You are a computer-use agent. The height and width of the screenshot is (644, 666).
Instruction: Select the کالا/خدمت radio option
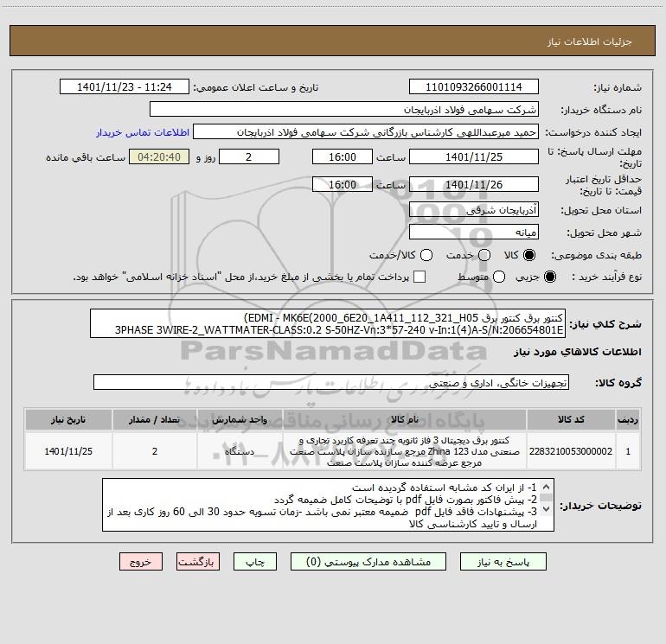tap(426, 255)
